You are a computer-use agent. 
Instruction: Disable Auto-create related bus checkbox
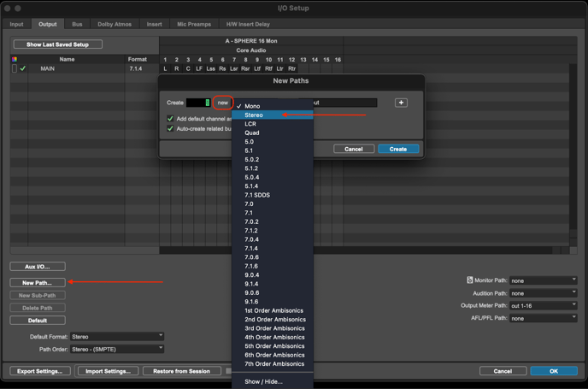170,129
